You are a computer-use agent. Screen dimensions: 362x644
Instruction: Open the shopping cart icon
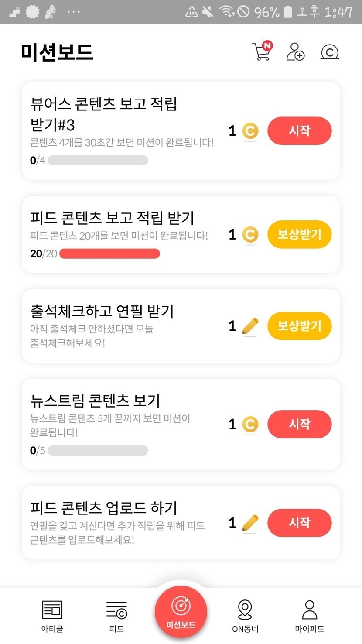(262, 51)
